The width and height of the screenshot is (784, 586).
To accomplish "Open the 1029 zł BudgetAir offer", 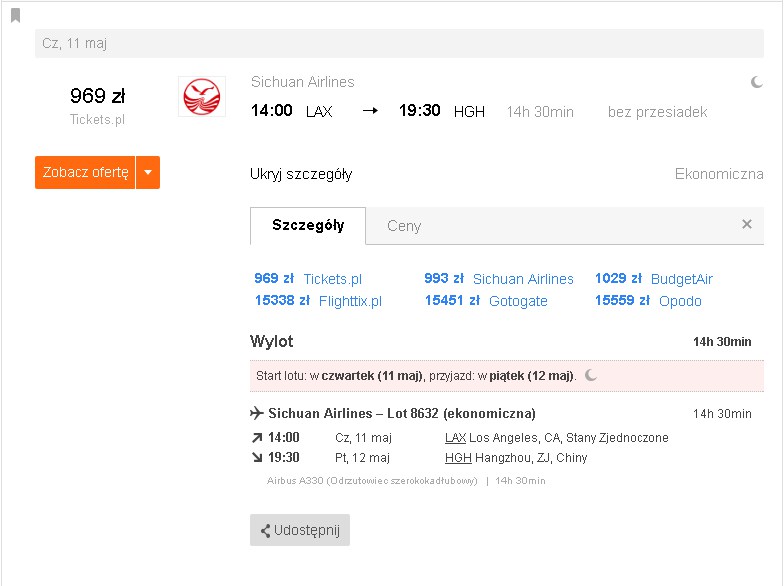I will pyautogui.click(x=654, y=279).
